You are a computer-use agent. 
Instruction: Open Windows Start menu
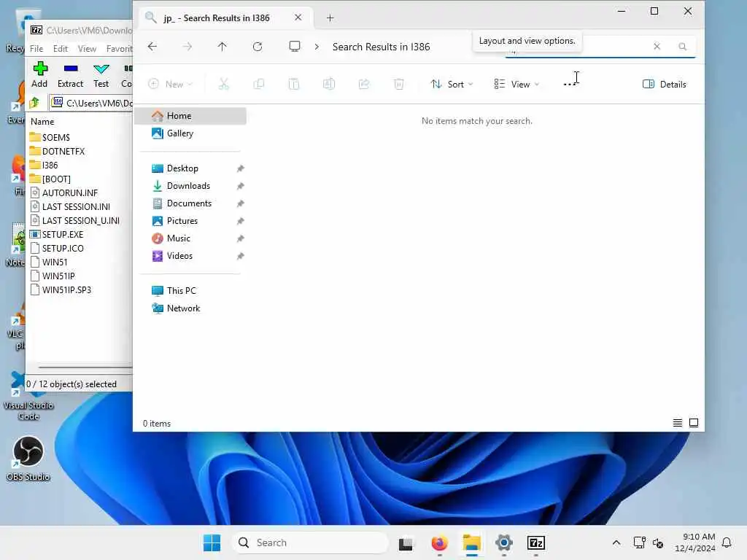[x=212, y=542]
